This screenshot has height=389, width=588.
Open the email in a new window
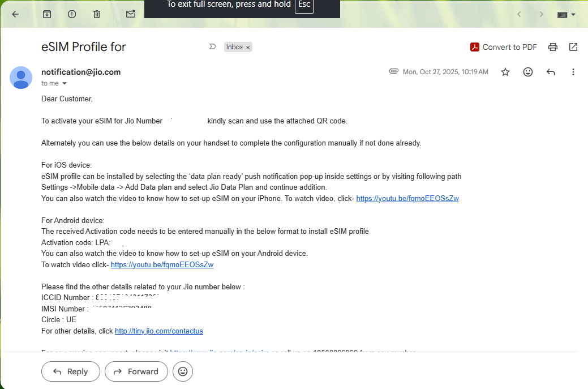[573, 47]
